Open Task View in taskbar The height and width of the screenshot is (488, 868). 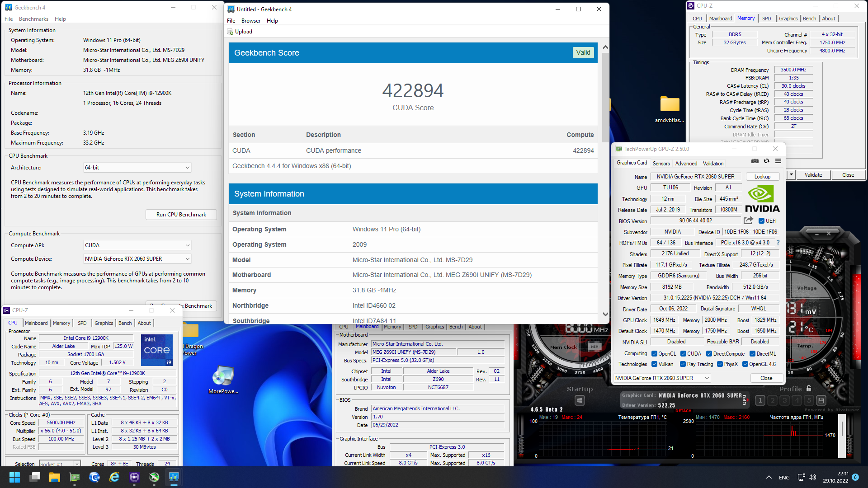click(35, 477)
